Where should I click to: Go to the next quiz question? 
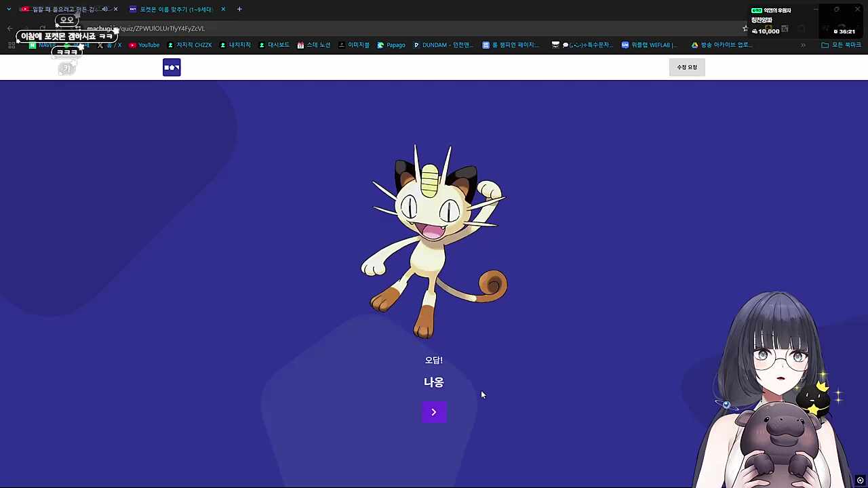point(434,412)
